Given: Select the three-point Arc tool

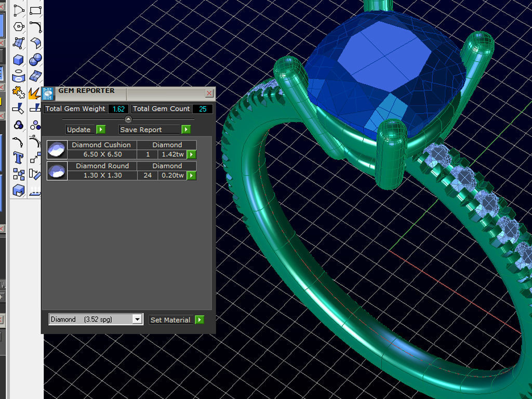Looking at the screenshot, I should (x=18, y=10).
